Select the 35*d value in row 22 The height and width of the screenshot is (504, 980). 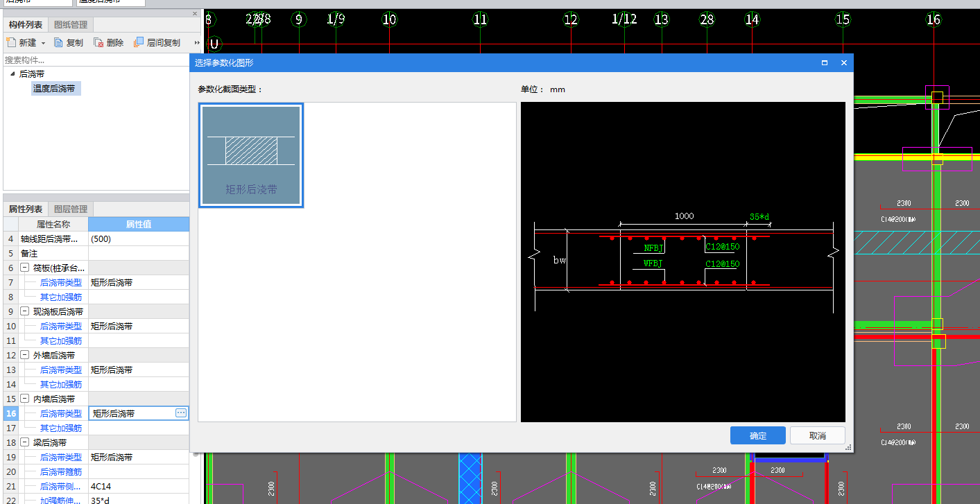tap(139, 500)
